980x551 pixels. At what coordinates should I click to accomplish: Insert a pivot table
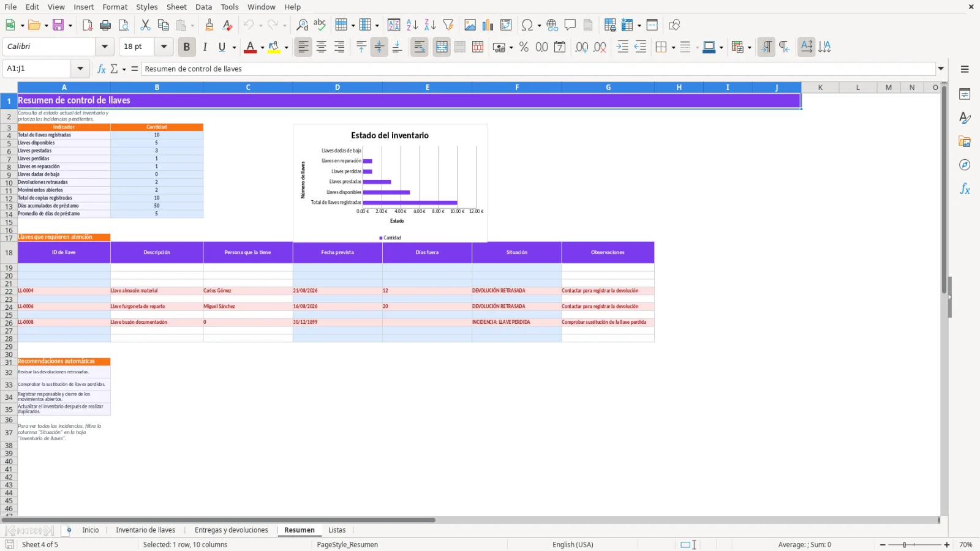(506, 25)
